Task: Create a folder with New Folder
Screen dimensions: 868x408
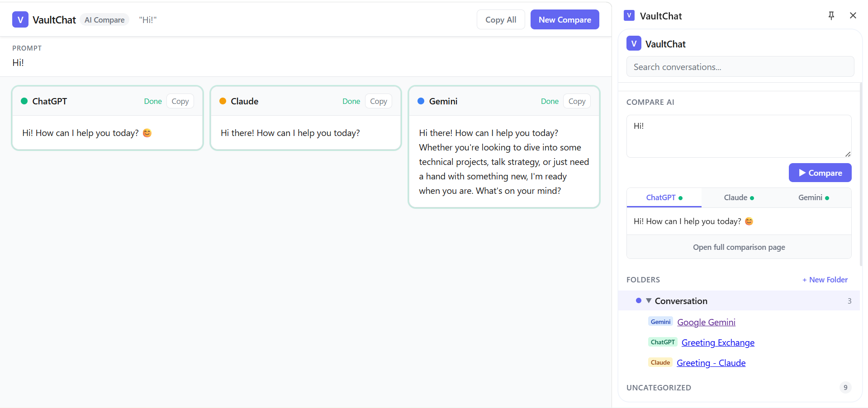Action: 825,280
